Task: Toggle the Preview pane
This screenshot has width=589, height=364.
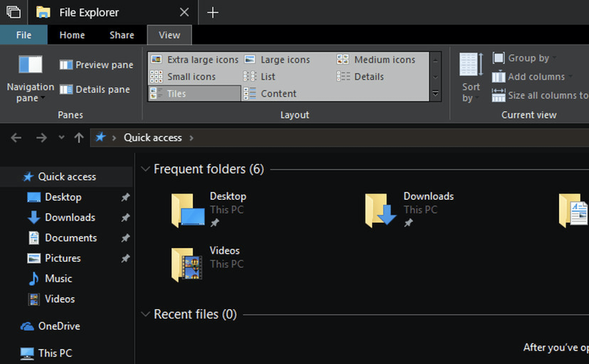Action: (96, 65)
